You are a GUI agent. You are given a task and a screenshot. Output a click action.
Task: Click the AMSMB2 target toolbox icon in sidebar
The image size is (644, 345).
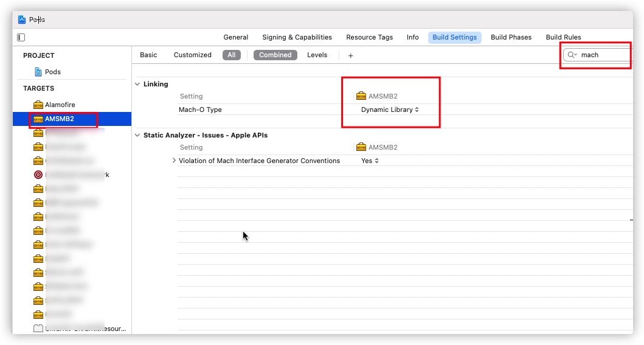click(x=38, y=119)
